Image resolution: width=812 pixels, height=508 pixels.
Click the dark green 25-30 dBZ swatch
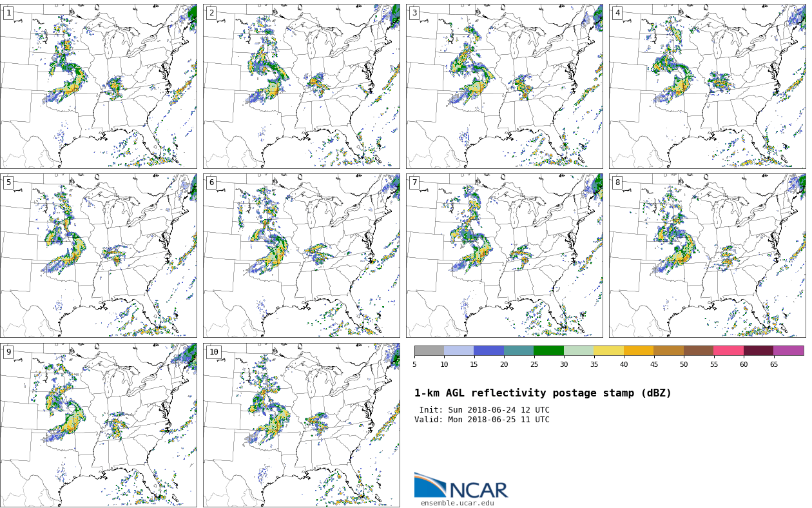tap(548, 351)
